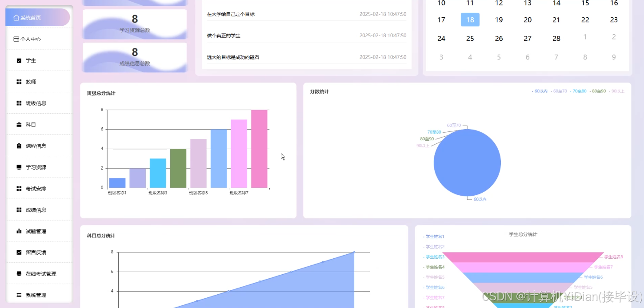Image resolution: width=644 pixels, height=308 pixels.
Task: Click the monitor icon beside 学习资源
Action: tap(19, 167)
